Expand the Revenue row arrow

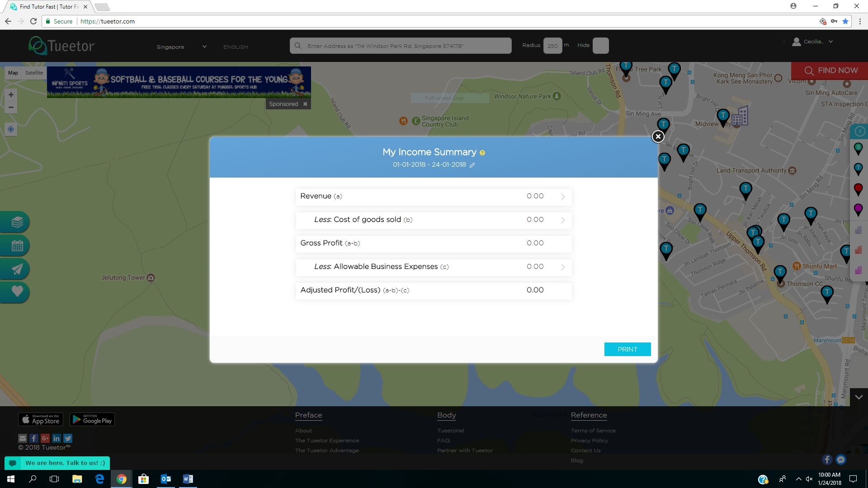coord(563,197)
